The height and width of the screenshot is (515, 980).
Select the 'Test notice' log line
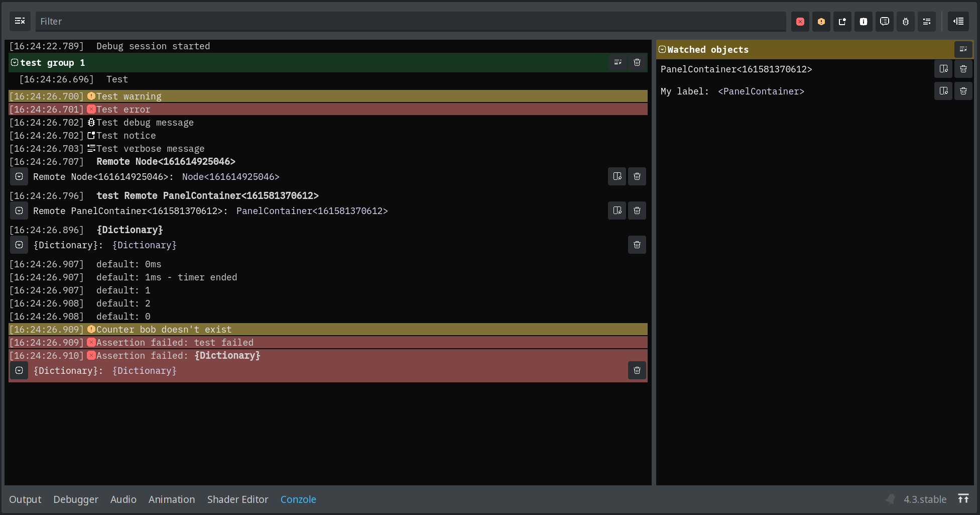[328, 135]
